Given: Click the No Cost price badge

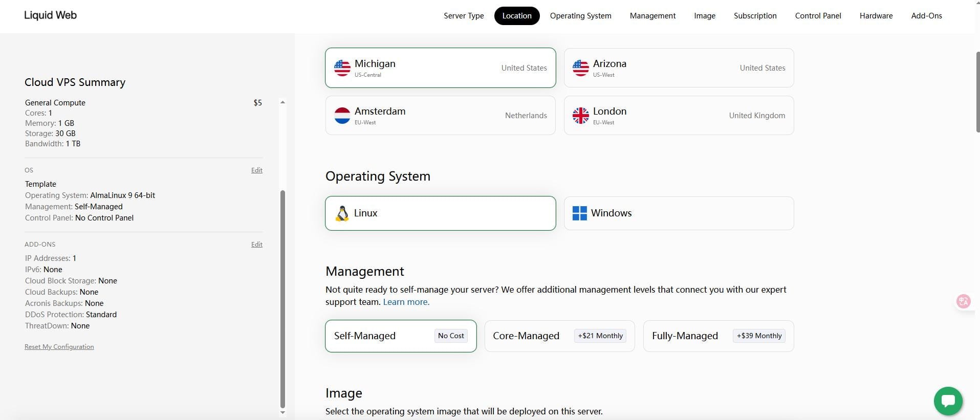Looking at the screenshot, I should tap(451, 336).
